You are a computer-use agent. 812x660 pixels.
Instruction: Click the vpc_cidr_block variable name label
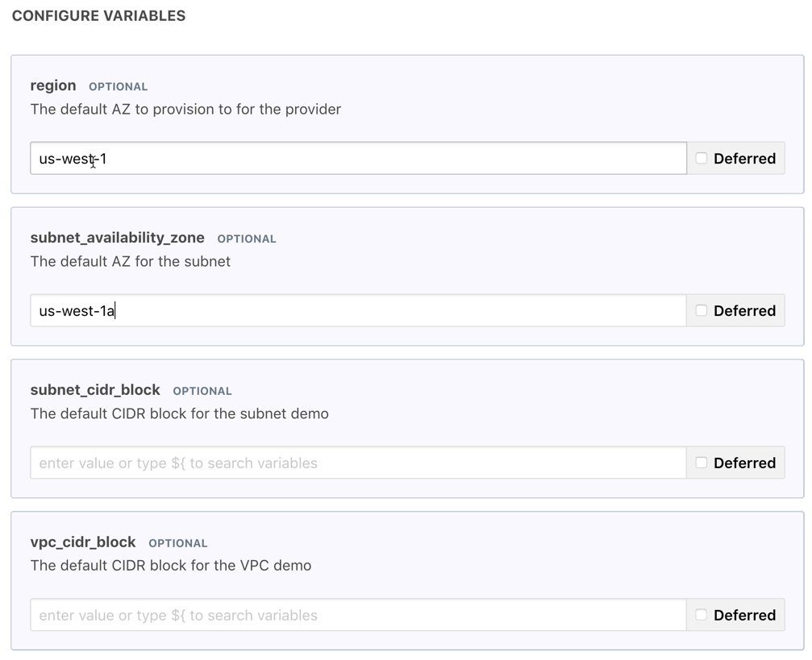(83, 542)
